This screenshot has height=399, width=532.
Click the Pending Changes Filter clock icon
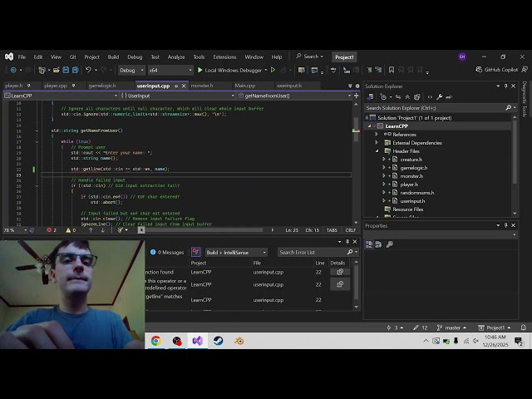(384, 97)
